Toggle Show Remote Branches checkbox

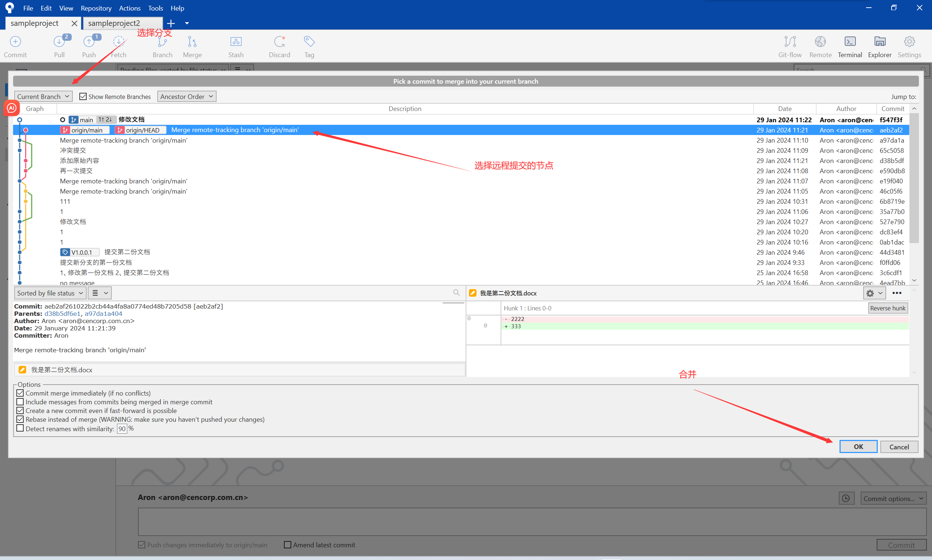(83, 96)
